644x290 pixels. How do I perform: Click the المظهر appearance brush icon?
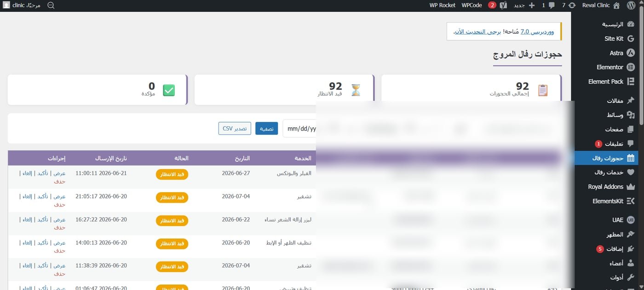point(631,234)
